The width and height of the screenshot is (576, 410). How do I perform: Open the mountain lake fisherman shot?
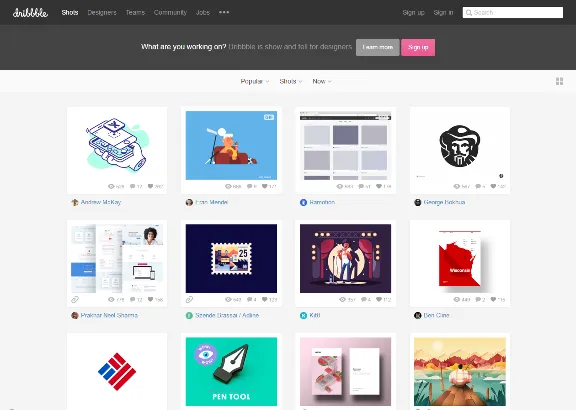tap(460, 372)
